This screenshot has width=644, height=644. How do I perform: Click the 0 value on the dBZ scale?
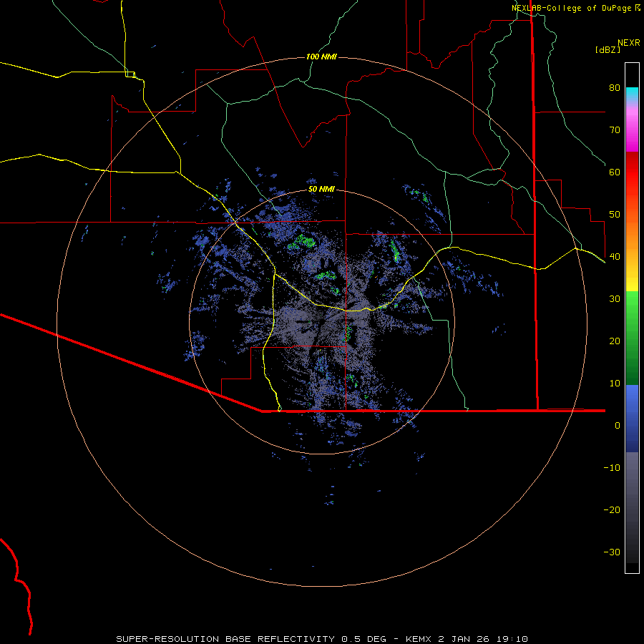pyautogui.click(x=618, y=426)
